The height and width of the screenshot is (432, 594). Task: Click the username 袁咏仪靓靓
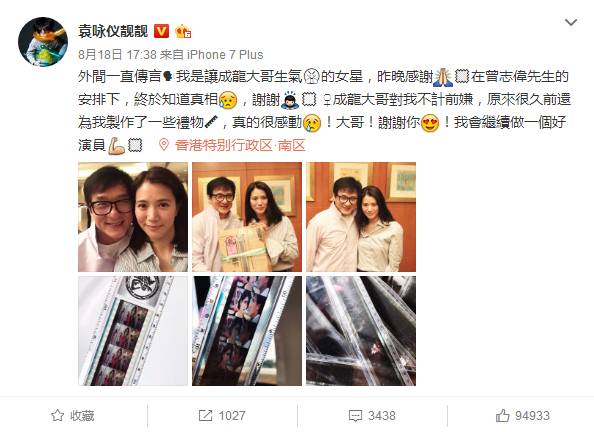113,31
